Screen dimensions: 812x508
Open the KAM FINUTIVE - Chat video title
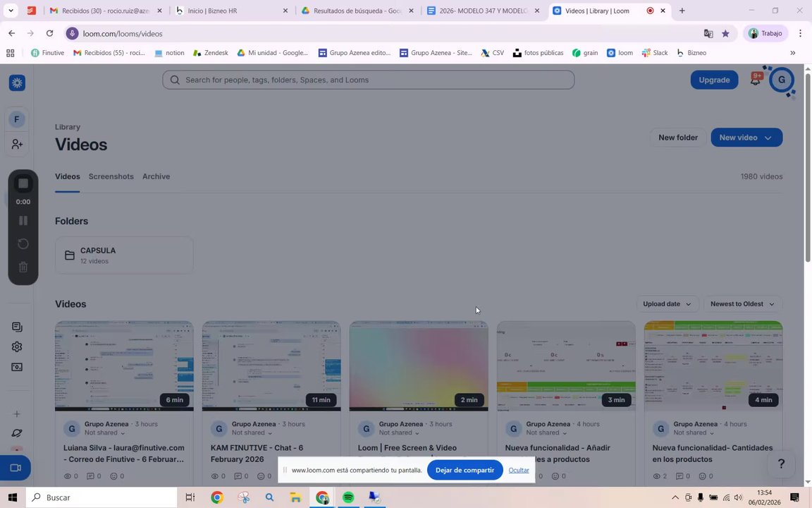(x=257, y=454)
